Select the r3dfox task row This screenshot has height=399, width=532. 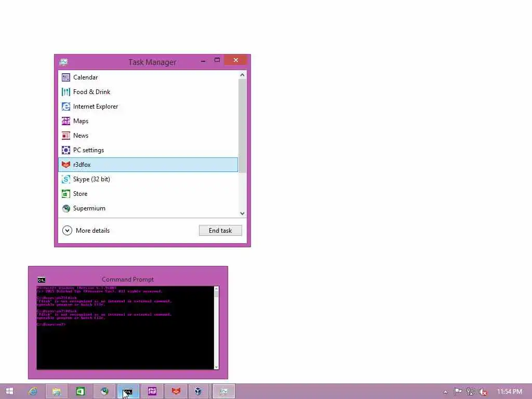coord(148,165)
